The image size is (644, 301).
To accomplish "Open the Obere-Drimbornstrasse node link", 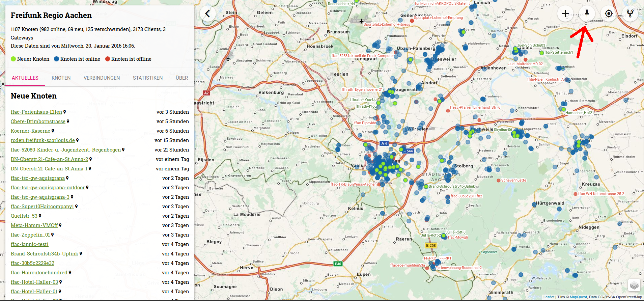I will (x=38, y=121).
